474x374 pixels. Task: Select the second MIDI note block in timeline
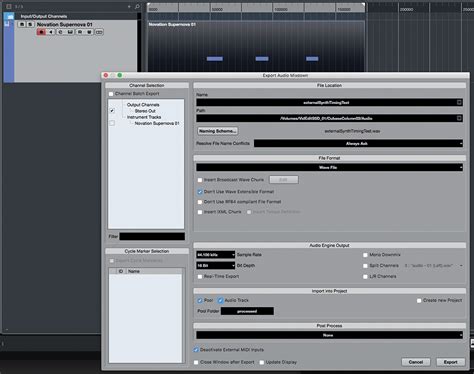[x=262, y=59]
